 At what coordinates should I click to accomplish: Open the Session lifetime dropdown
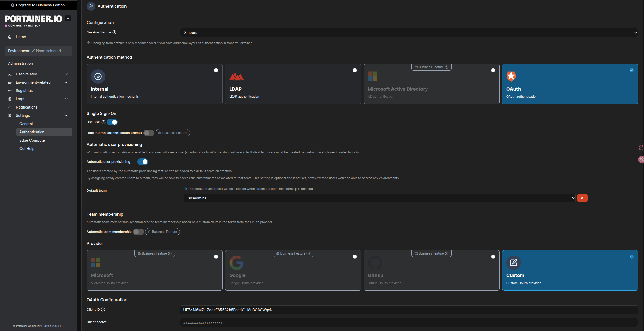[409, 33]
